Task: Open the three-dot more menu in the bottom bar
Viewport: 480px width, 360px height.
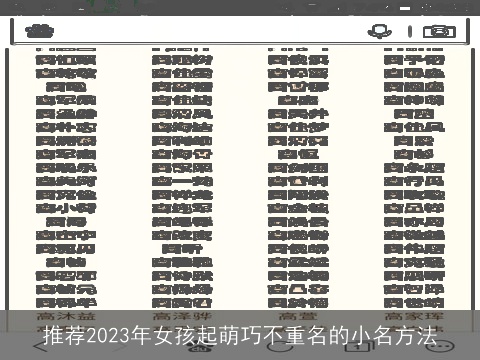Action: pyautogui.click(x=441, y=347)
